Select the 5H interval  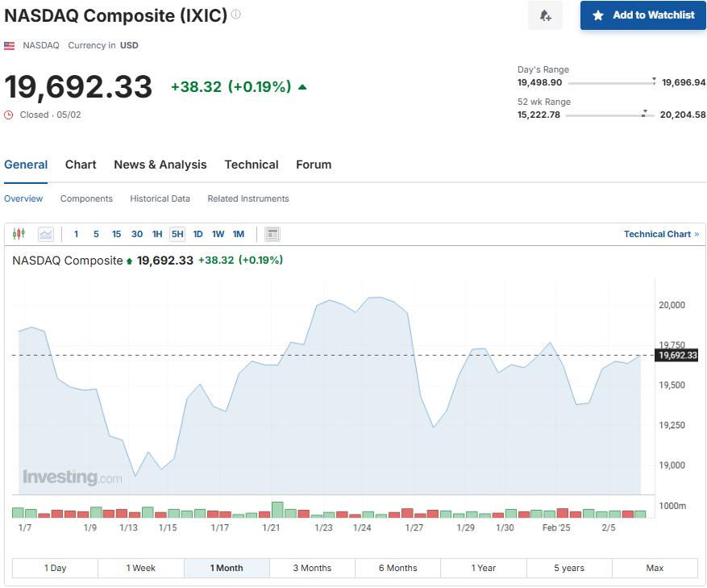[177, 234]
